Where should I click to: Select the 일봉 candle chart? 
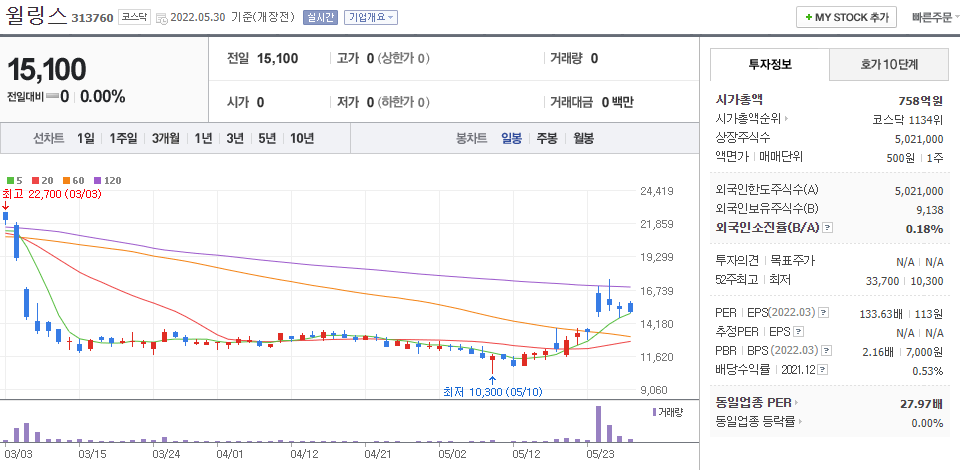(x=511, y=138)
